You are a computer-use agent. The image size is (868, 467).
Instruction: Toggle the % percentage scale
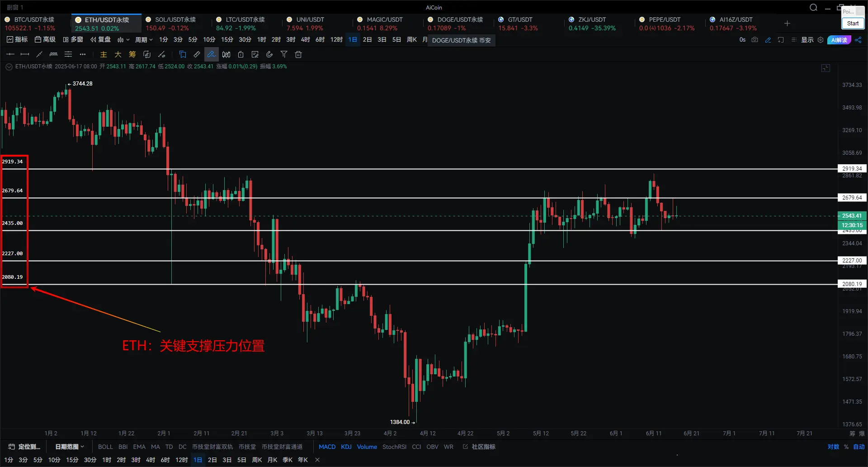coord(846,447)
